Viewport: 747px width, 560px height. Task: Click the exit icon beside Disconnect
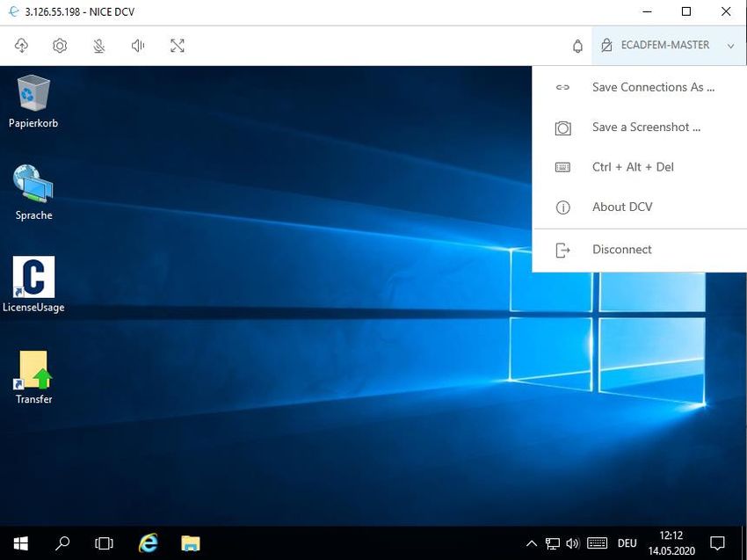coord(562,250)
